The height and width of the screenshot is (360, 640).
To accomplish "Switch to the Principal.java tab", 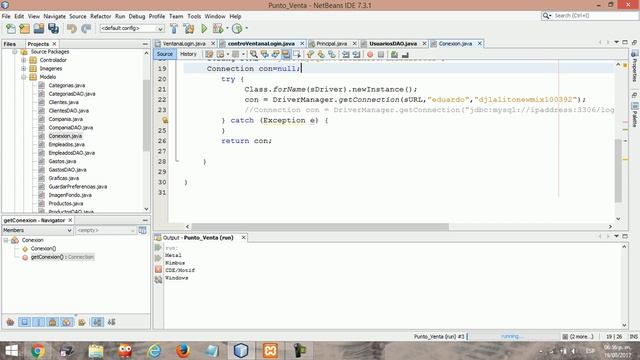I will tap(331, 44).
